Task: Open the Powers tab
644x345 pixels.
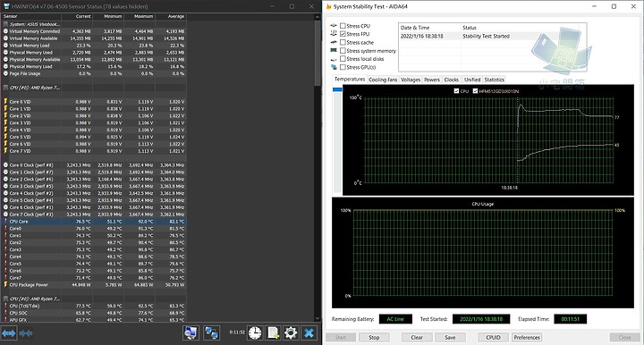Action: 432,80
